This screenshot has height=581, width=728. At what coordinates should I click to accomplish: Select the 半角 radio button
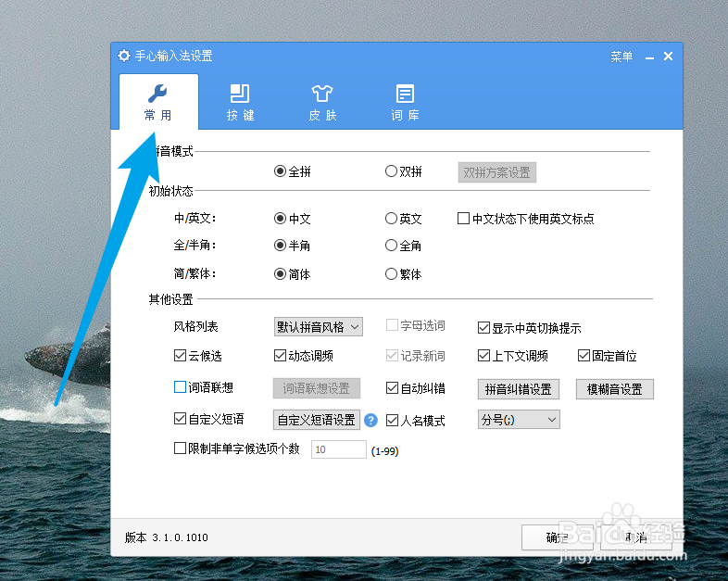pyautogui.click(x=280, y=246)
